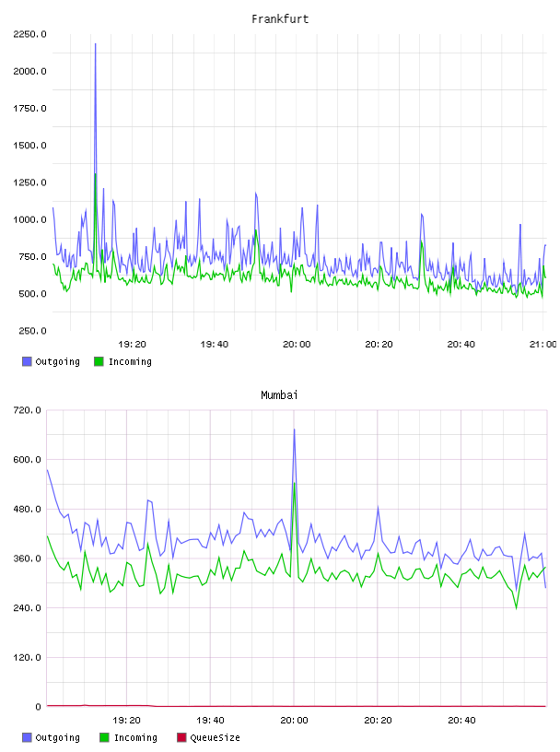The image size is (560, 752).
Task: Click the Outgoing label in Frankfurt legend
Action: click(x=57, y=361)
